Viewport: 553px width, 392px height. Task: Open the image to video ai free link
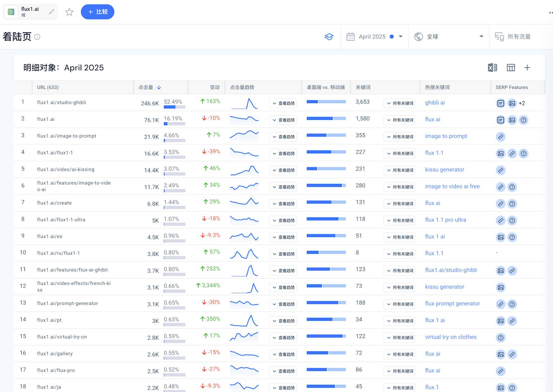(452, 186)
